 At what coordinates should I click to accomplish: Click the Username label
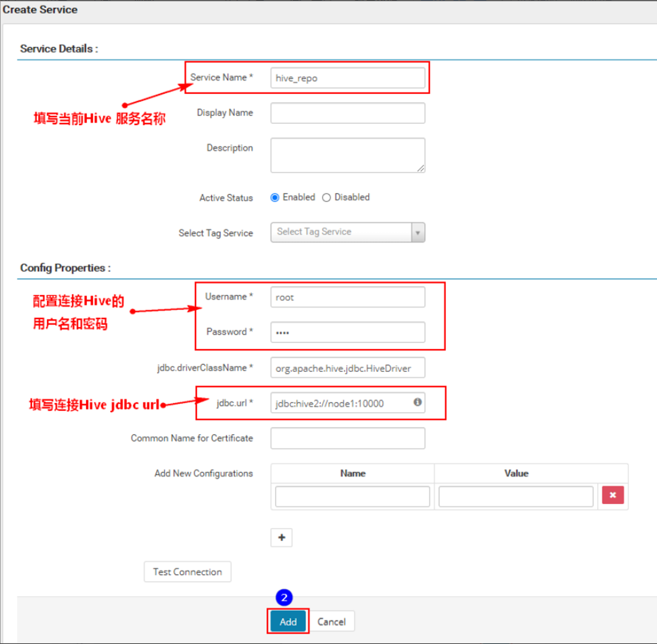click(229, 297)
